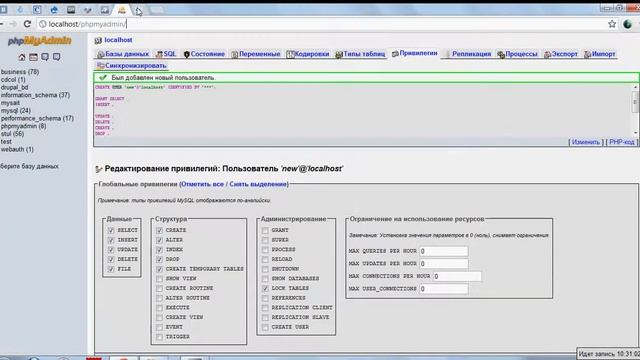Open the performance_schema database
The height and width of the screenshot is (360, 640).
(x=37, y=118)
